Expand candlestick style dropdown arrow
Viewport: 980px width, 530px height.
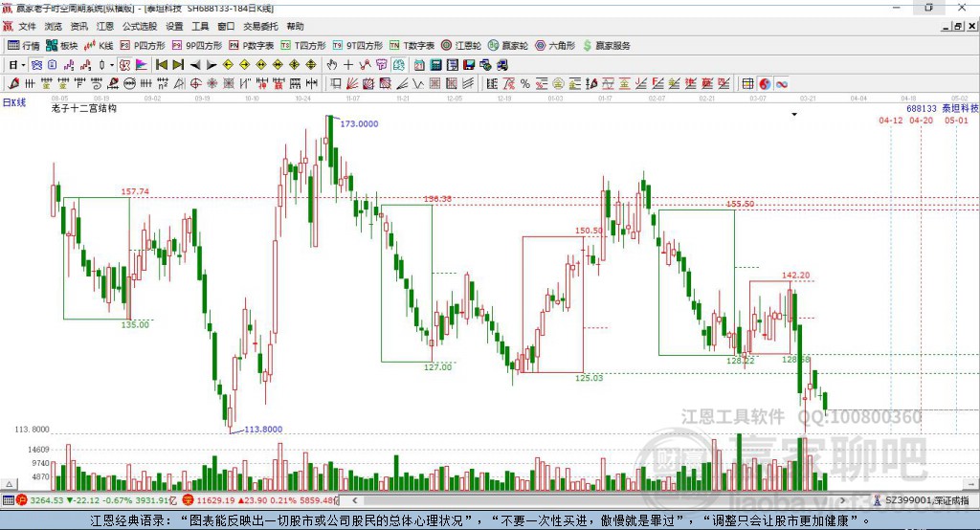point(112,65)
